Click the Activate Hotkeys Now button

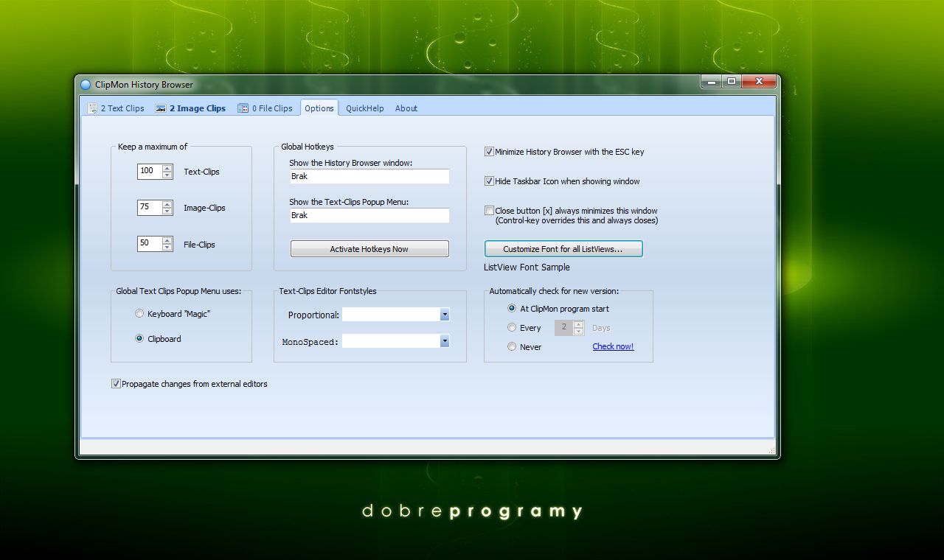(x=369, y=249)
